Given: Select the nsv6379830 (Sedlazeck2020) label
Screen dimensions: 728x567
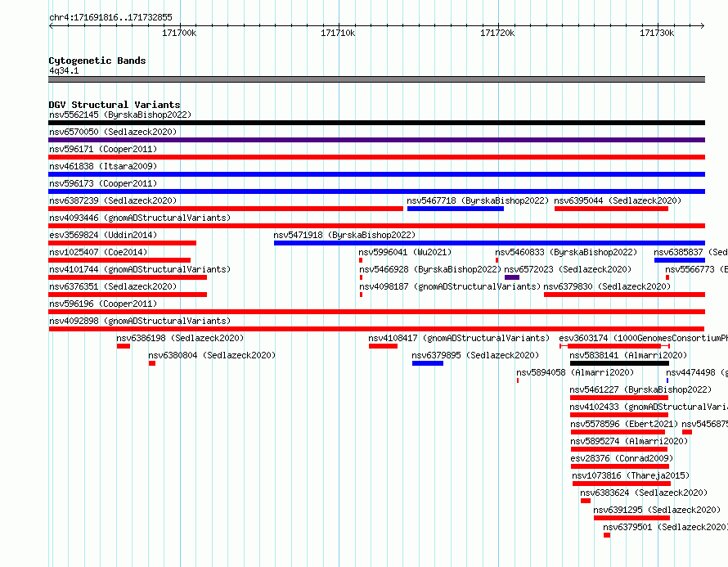Looking at the screenshot, I should (607, 286).
